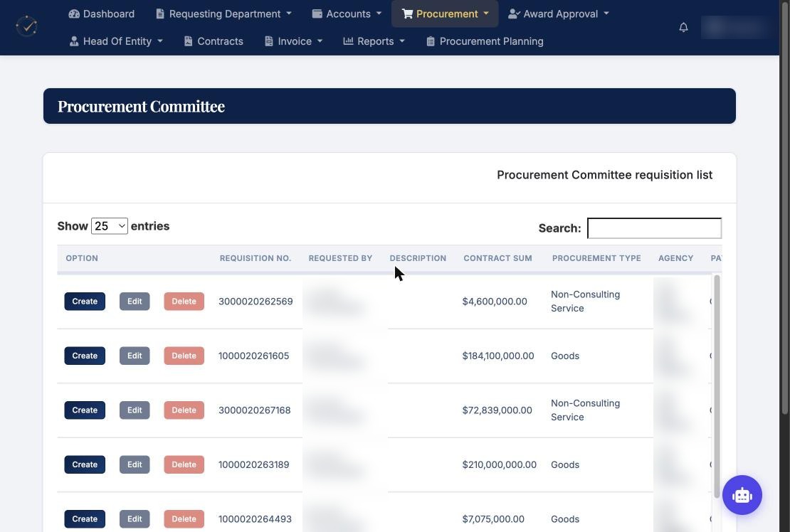The height and width of the screenshot is (532, 790).
Task: Expand the Invoice dropdown caret
Action: 320,41
